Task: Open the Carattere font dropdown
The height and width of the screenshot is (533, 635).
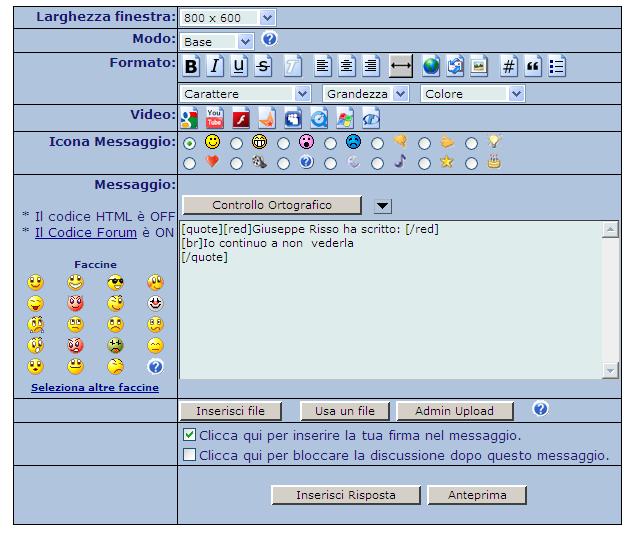Action: click(x=245, y=94)
